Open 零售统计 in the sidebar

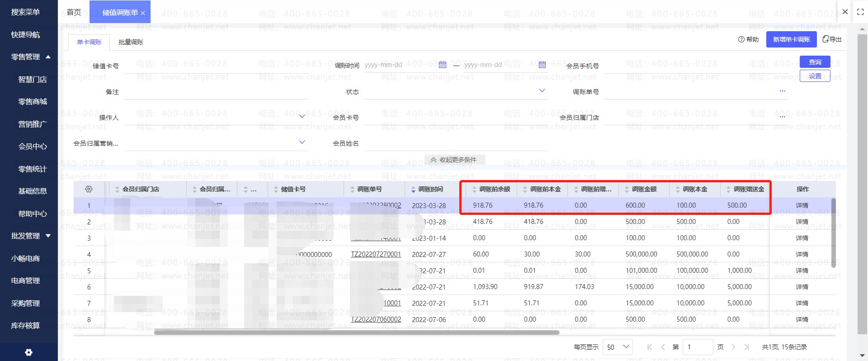(33, 169)
